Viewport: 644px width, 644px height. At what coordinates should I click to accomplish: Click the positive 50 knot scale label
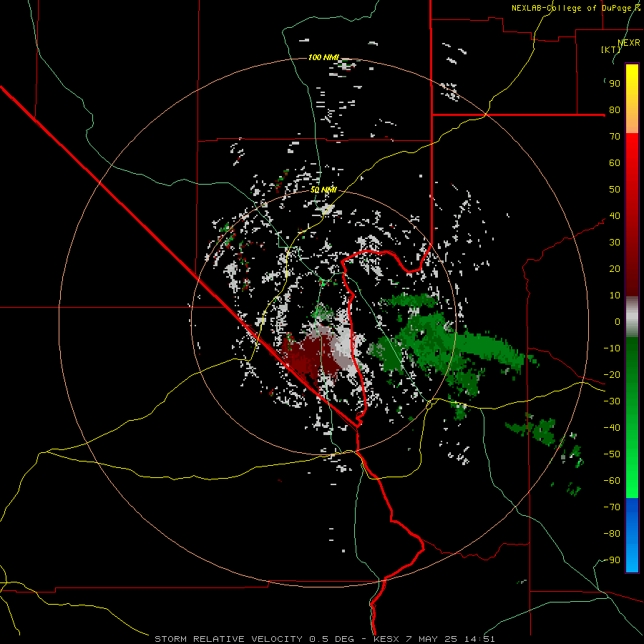click(x=615, y=190)
